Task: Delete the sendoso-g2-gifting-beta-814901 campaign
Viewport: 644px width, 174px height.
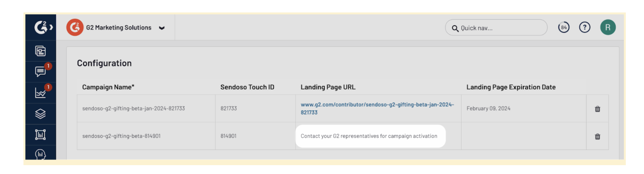Action: click(598, 136)
